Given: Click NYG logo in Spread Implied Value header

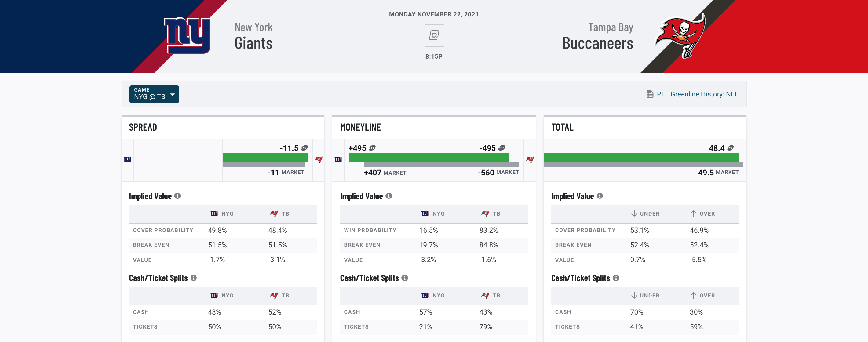Looking at the screenshot, I should pyautogui.click(x=214, y=213).
